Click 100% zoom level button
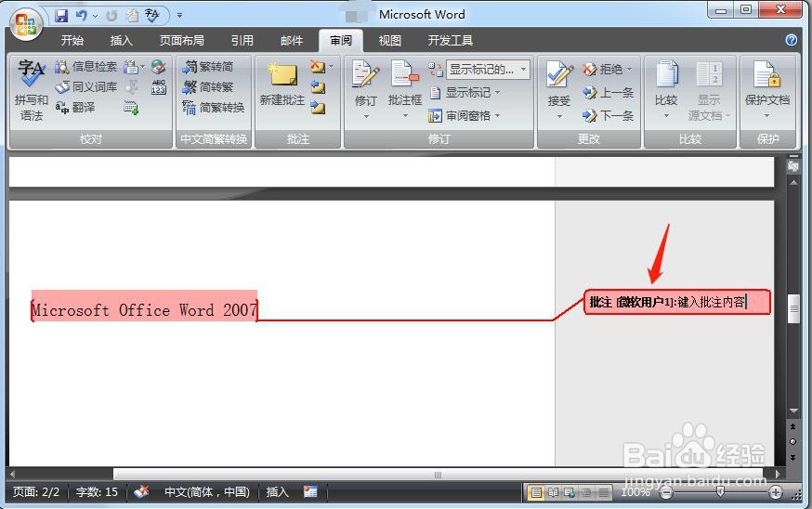 tap(635, 492)
